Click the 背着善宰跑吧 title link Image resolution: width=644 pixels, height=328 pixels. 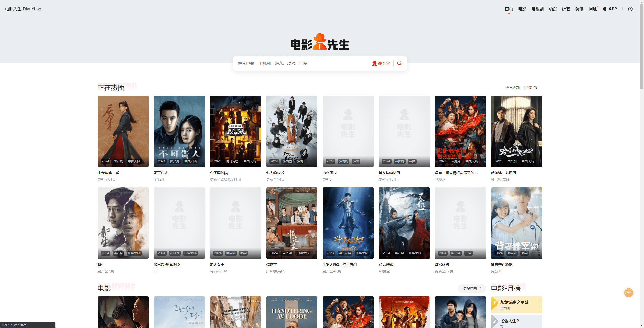point(502,265)
